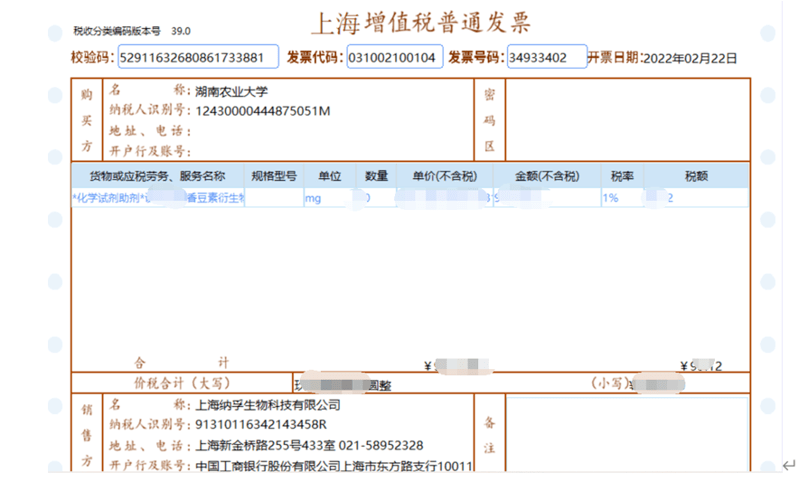The image size is (799, 482).
Task: Click buyer name 湖南农业大学
Action: [x=231, y=91]
